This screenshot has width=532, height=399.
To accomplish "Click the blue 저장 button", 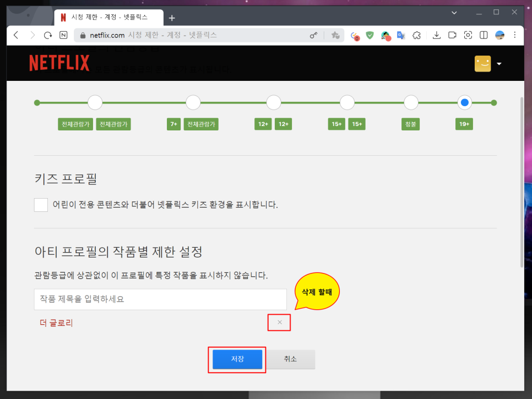I will pos(237,359).
